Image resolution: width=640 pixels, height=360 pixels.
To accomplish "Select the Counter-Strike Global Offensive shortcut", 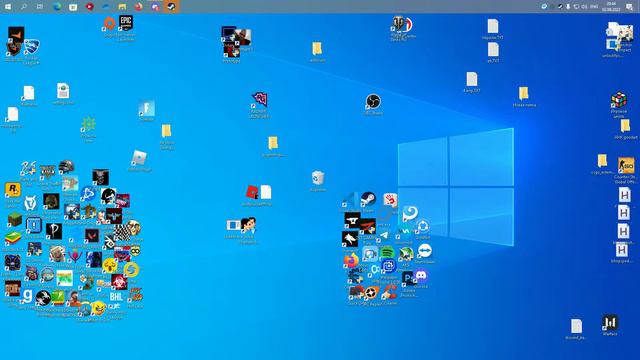I will [626, 166].
